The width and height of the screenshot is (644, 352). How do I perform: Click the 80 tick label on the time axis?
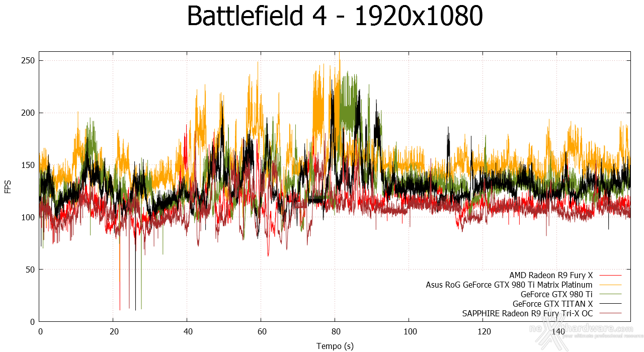(x=335, y=332)
